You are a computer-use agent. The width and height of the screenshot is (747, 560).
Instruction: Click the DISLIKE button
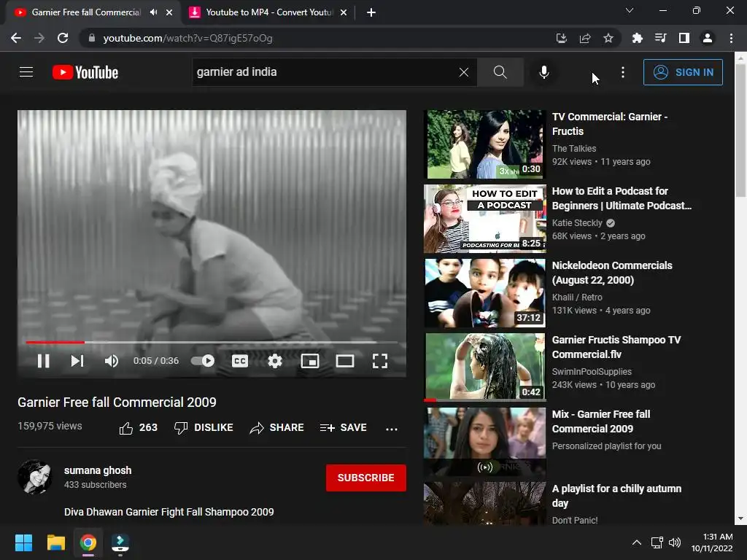pos(204,427)
